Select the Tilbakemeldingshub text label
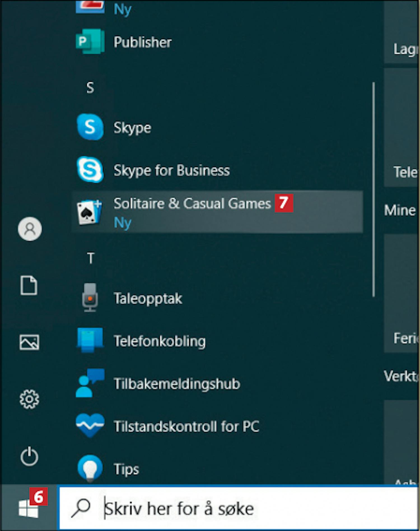 177,384
